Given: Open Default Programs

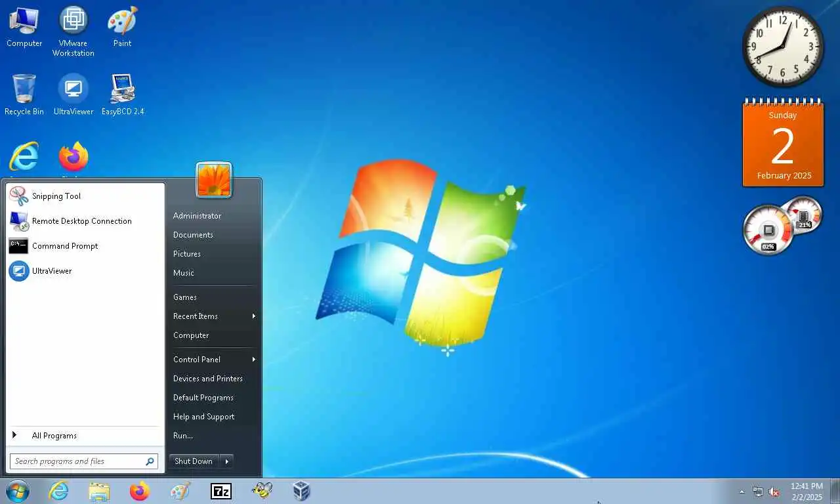Looking at the screenshot, I should click(203, 398).
